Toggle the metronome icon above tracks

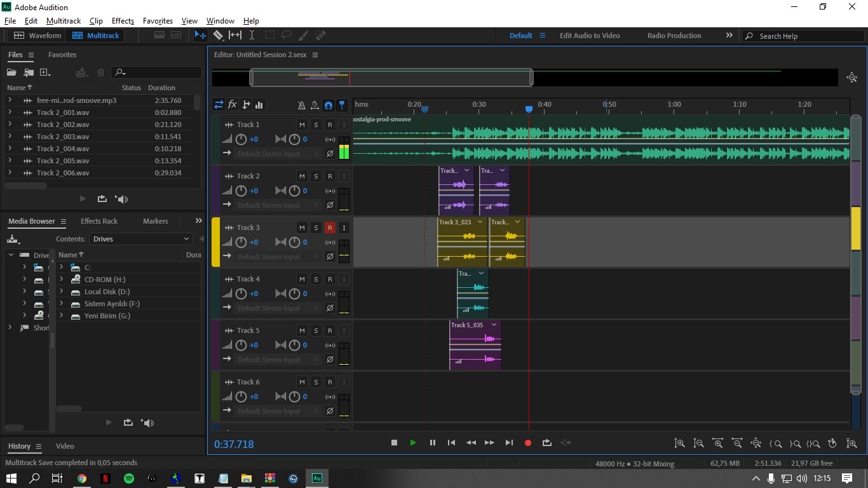coord(301,105)
